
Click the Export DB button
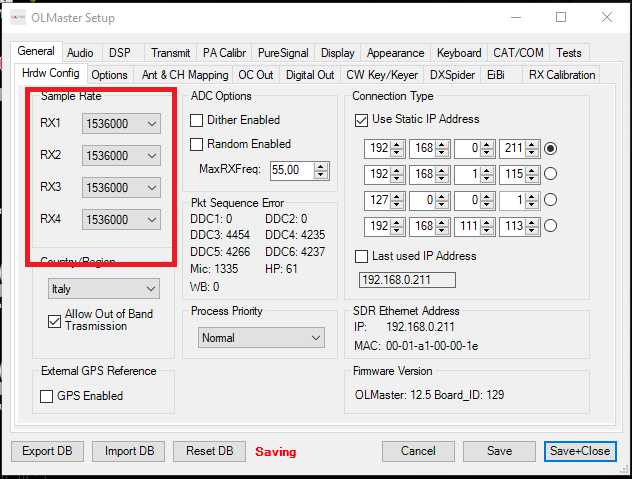pos(47,451)
